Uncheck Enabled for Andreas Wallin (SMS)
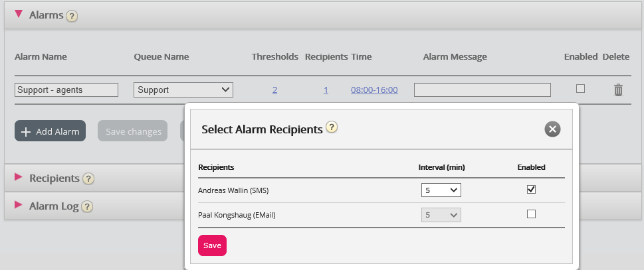 (531, 190)
